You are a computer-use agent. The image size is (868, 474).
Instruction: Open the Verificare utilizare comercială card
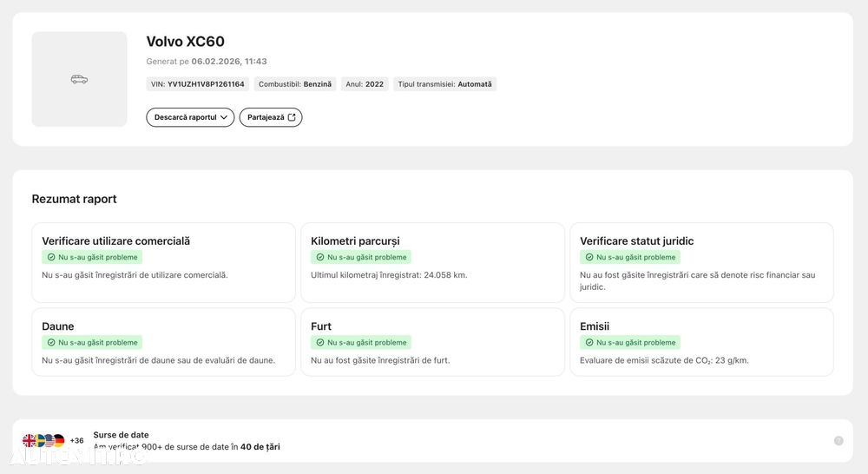tap(163, 262)
